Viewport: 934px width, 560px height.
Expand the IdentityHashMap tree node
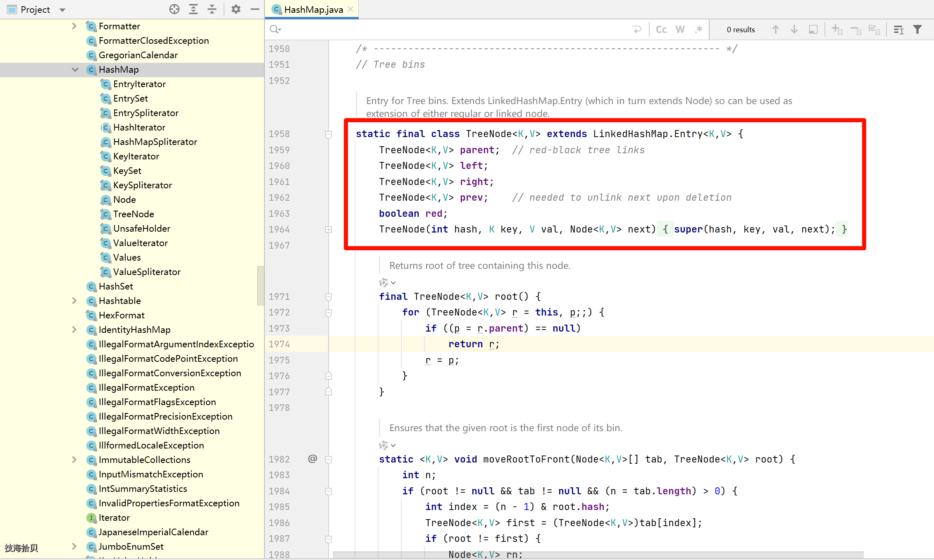click(x=74, y=330)
